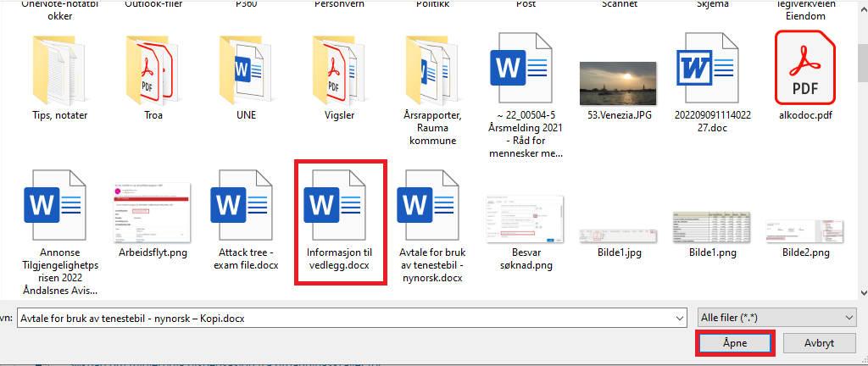Expand the file name history dropdown arrow
The image size is (868, 366).
(677, 317)
